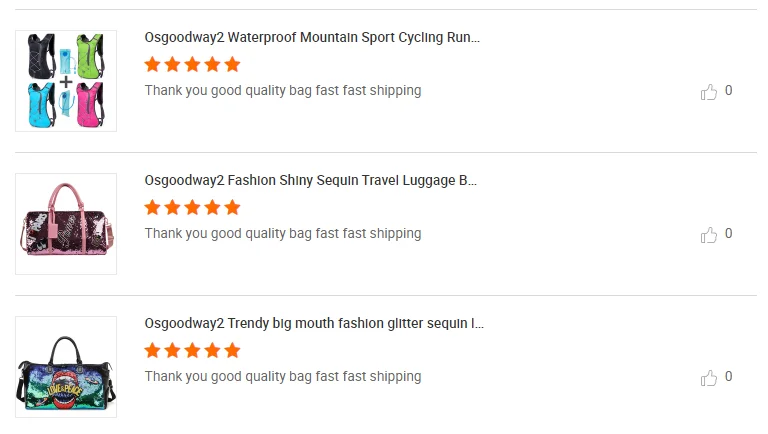Open Osgoodway2 Fashion Shiny Sequin Travel Luggage title
This screenshot has width=768, height=434.
[310, 181]
